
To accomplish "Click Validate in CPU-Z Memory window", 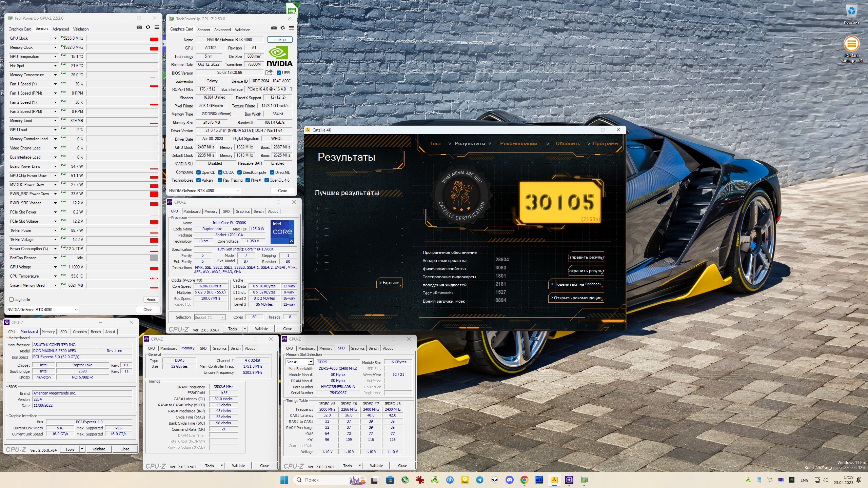I will 238,466.
